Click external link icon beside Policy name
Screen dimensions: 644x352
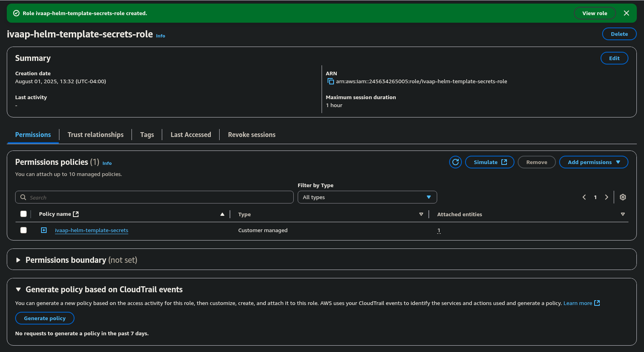click(76, 214)
